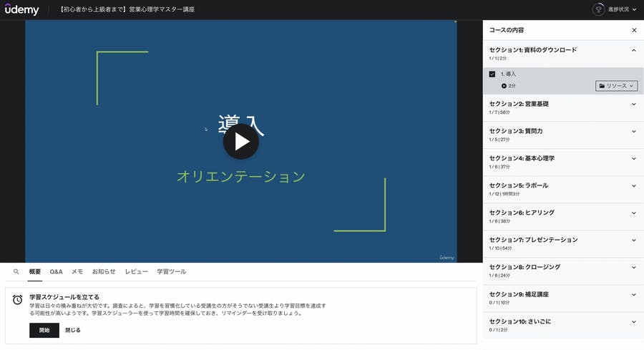Expand セクション5: ラポール
Viewport: 644px width, 350px height.
tap(633, 186)
